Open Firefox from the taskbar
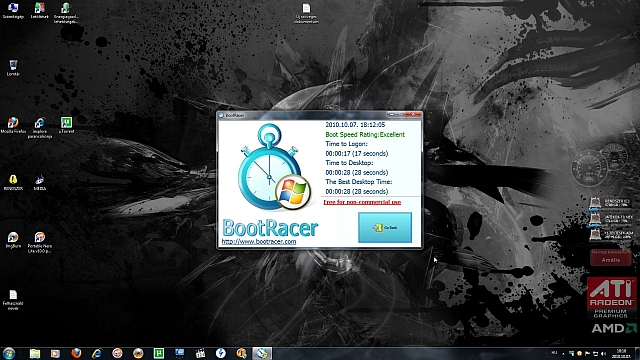This screenshot has height=360, width=640. [76, 353]
